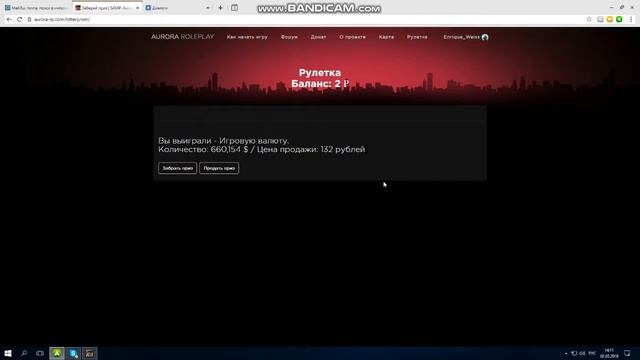This screenshot has width=640, height=360.
Task: Open the taskbar clock and date
Action: pos(609,353)
